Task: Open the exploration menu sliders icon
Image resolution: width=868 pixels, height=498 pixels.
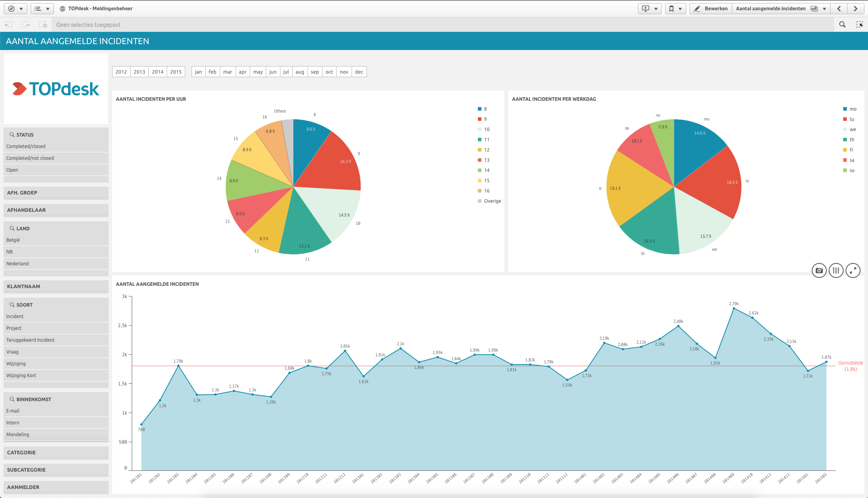Action: [x=836, y=270]
